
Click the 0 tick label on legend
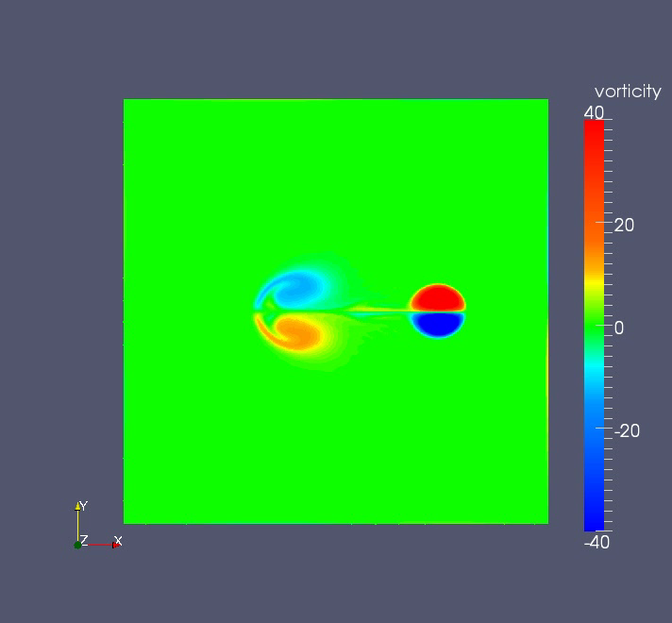coord(619,328)
